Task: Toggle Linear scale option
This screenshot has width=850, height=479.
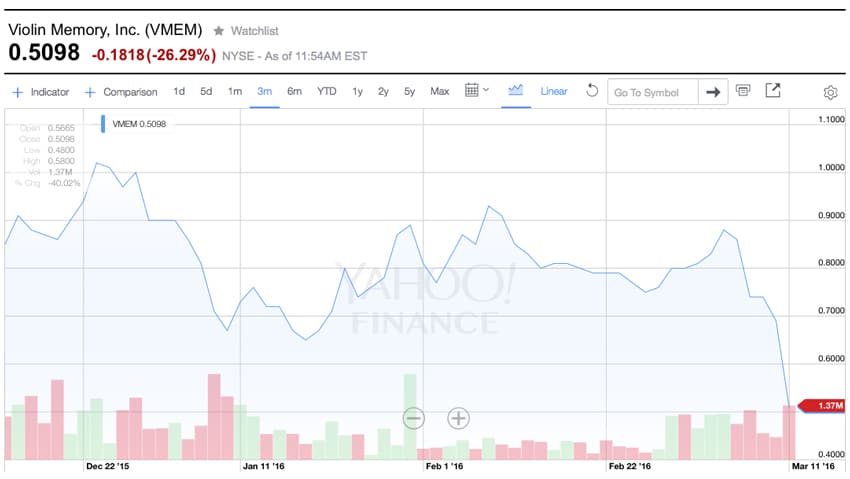Action: point(553,91)
